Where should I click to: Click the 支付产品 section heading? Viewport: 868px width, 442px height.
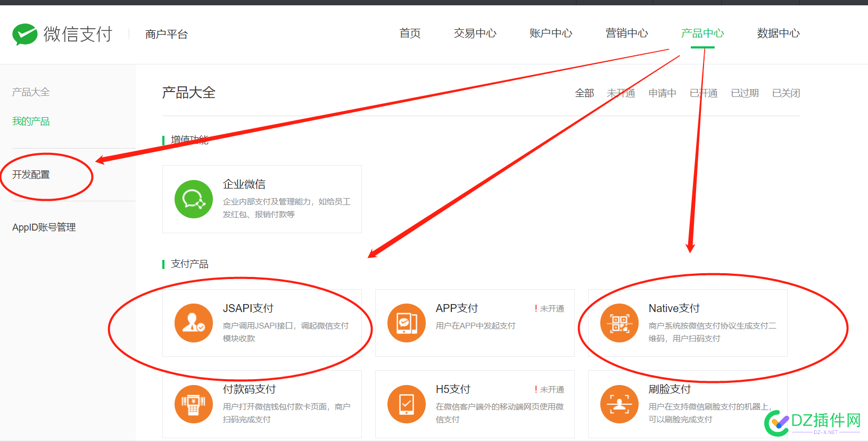(189, 264)
